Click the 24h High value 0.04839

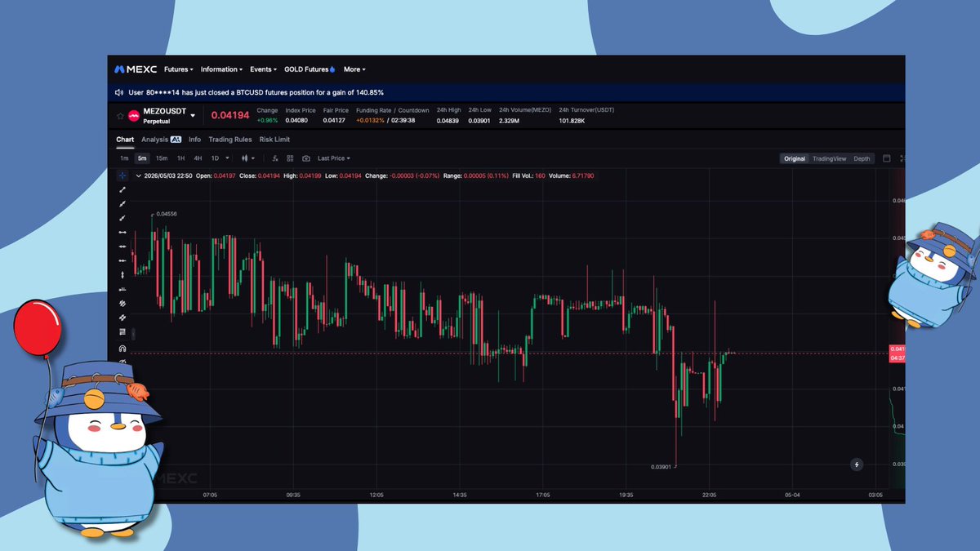(448, 121)
